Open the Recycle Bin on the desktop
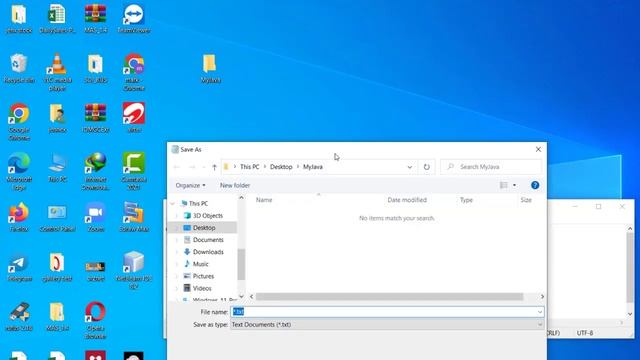Viewport: 640px width, 360px height. pyautogui.click(x=19, y=68)
